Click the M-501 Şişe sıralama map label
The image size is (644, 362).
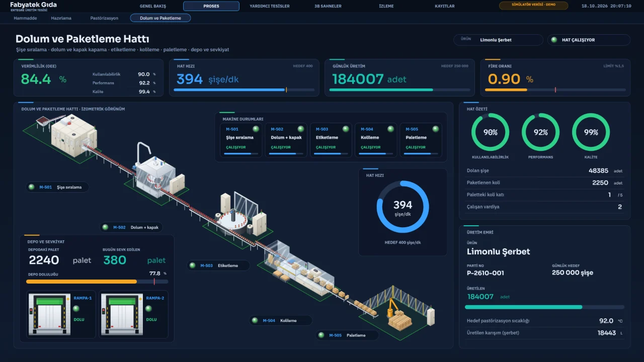click(57, 187)
